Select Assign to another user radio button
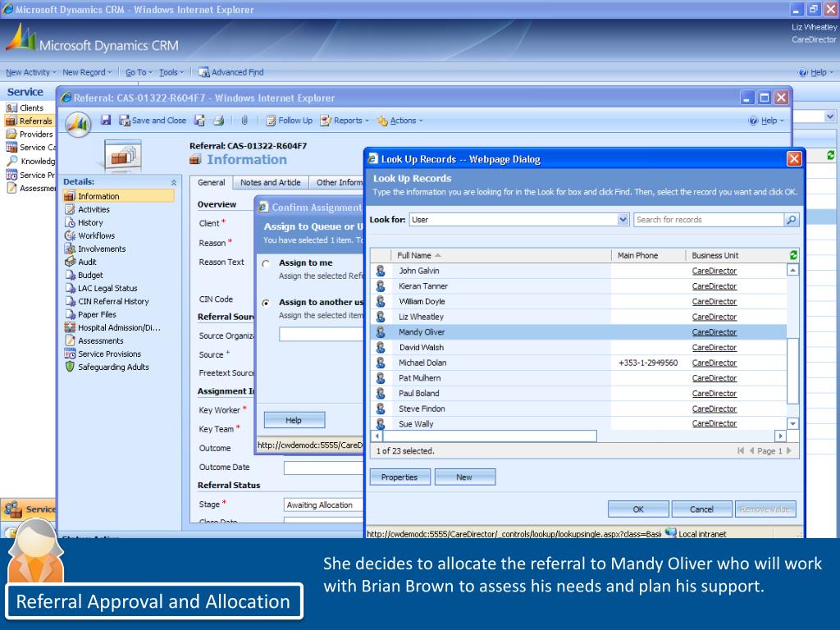The height and width of the screenshot is (630, 840). (x=266, y=303)
